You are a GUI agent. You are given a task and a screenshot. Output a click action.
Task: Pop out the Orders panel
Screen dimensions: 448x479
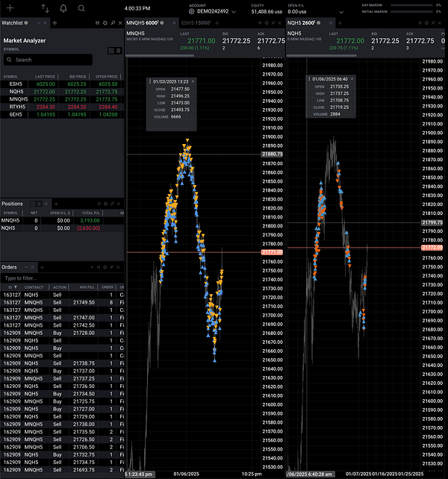(111, 267)
